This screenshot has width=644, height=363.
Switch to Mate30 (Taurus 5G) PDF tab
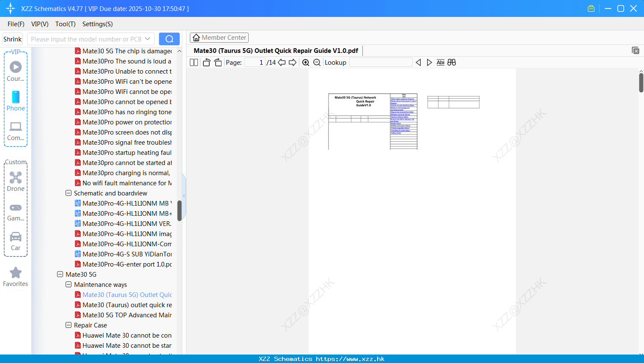tap(276, 51)
